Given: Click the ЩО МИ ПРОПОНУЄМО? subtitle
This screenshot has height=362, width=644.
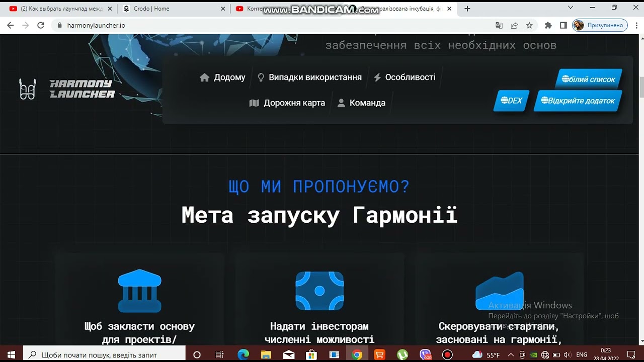Looking at the screenshot, I should click(319, 187).
